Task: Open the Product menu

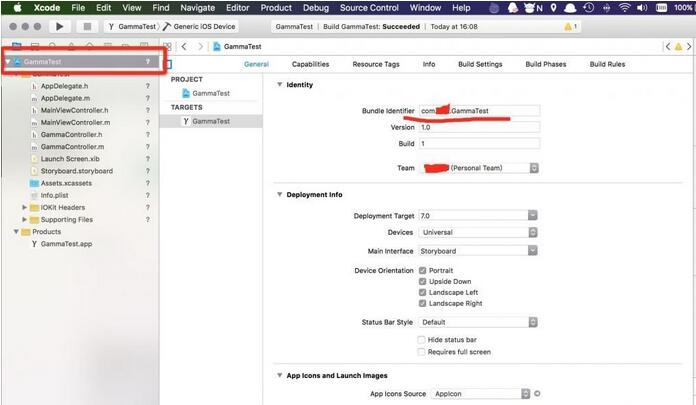Action: point(276,8)
